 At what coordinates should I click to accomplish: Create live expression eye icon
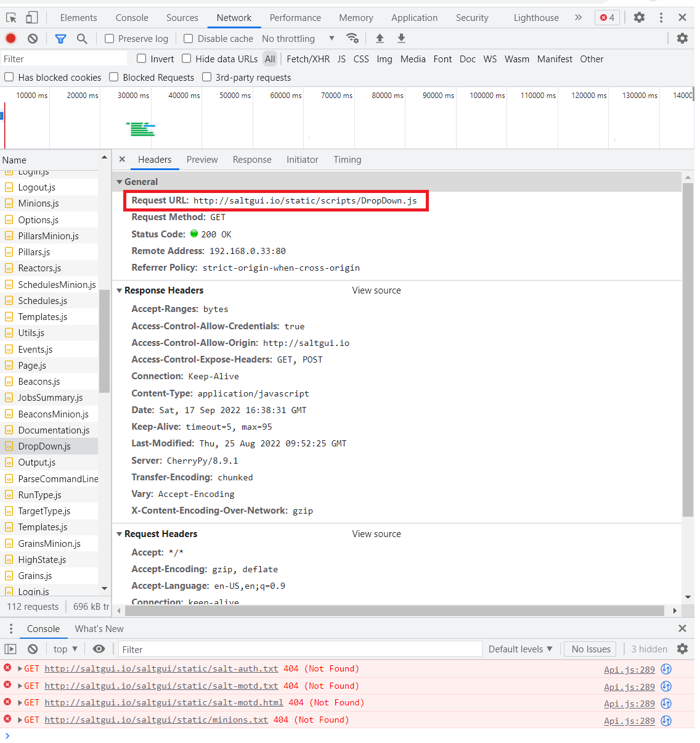[99, 649]
